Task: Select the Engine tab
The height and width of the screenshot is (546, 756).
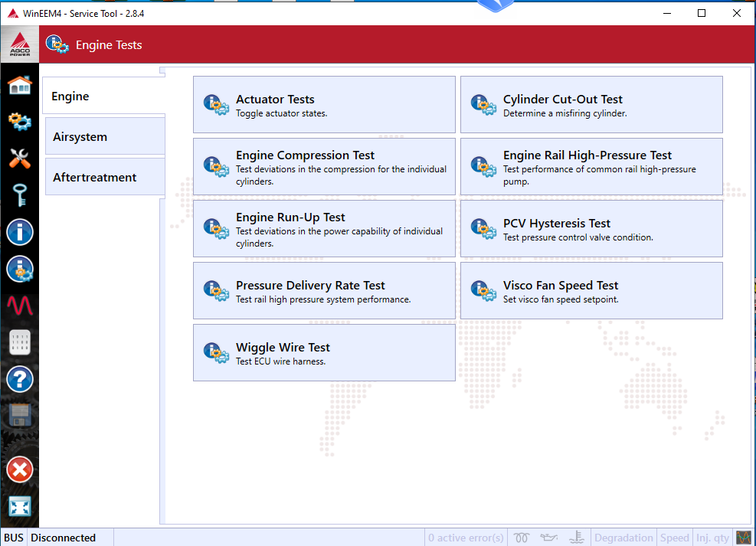Action: [104, 96]
